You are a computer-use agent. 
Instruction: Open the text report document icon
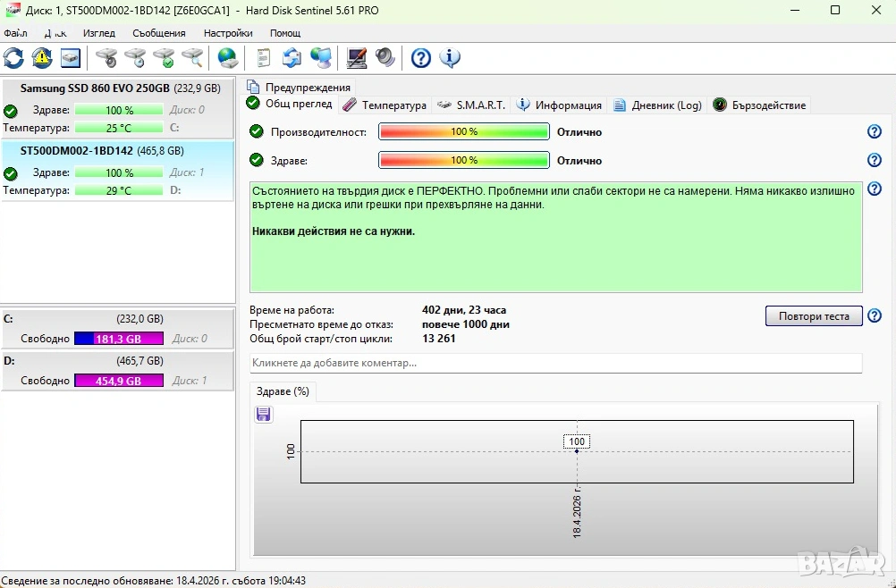tap(263, 58)
